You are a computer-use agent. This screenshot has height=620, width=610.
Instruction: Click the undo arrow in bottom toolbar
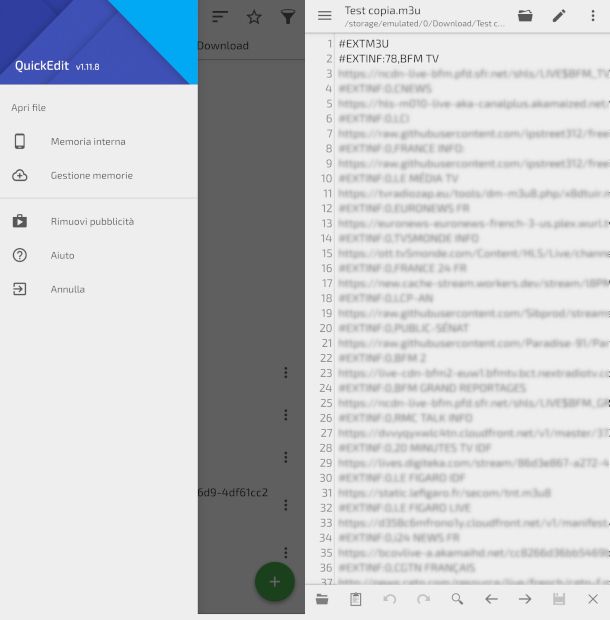tap(390, 599)
